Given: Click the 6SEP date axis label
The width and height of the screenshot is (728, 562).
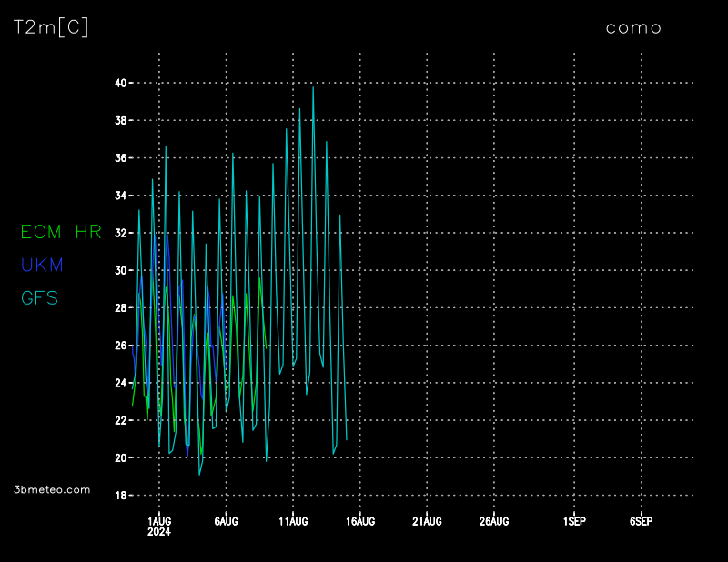Looking at the screenshot, I should coord(641,521).
